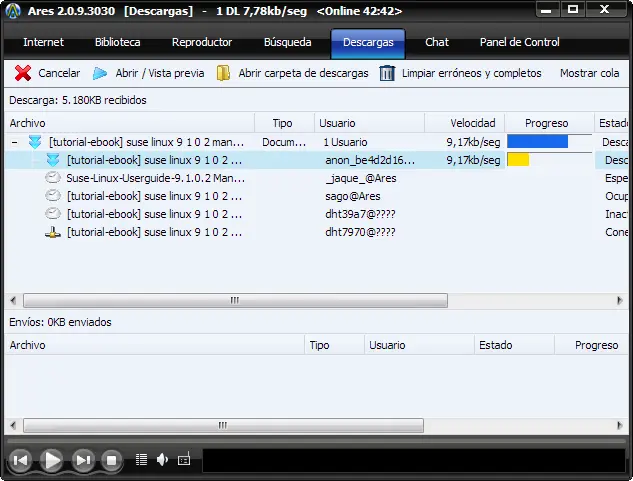Click waiting clock icon in sago@Ares row
Screen dimensions: 633x481
pyautogui.click(x=52, y=196)
